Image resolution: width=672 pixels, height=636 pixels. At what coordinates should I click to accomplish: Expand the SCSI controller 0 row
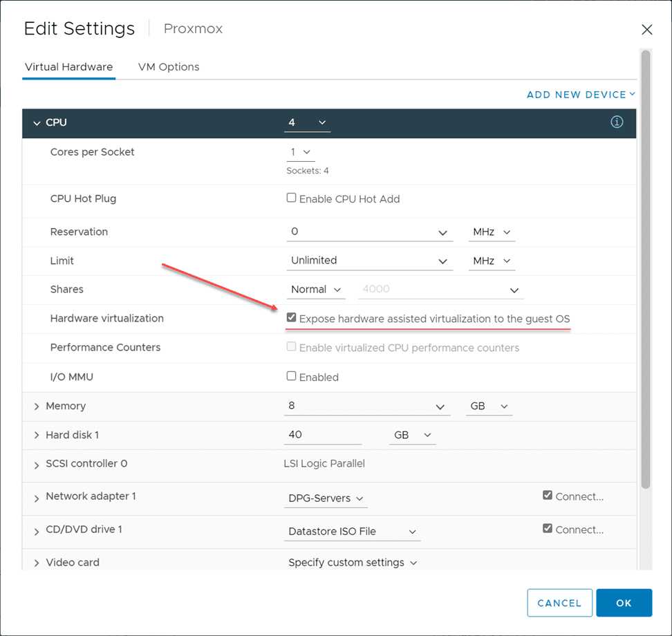[37, 465]
